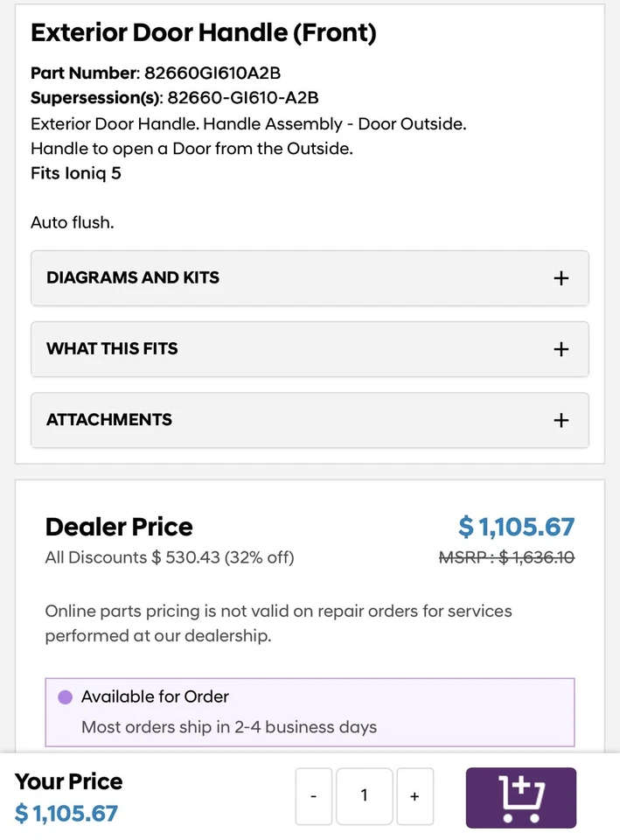Click the quantity input field
The image size is (620, 840).
pos(364,796)
